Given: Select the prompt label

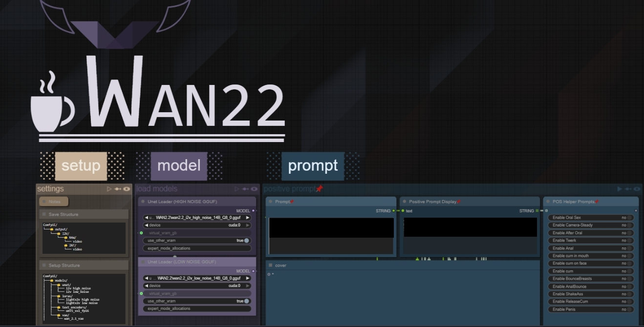Looking at the screenshot, I should click(x=313, y=165).
